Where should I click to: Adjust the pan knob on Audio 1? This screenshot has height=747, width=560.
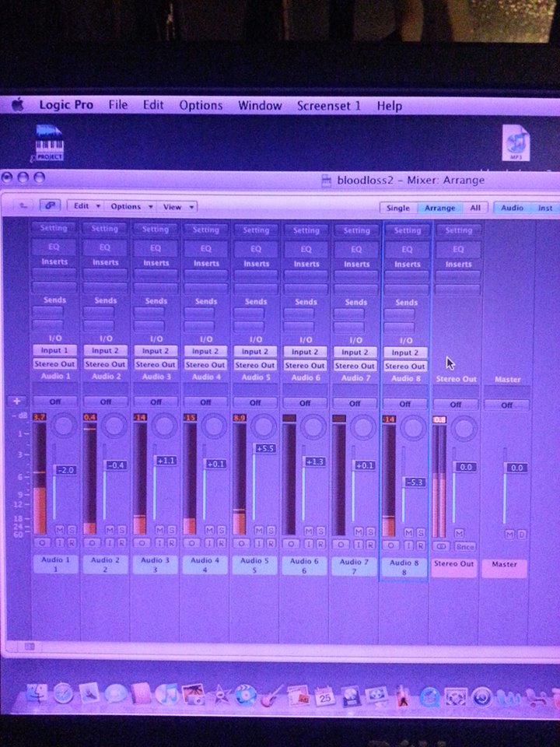65,425
